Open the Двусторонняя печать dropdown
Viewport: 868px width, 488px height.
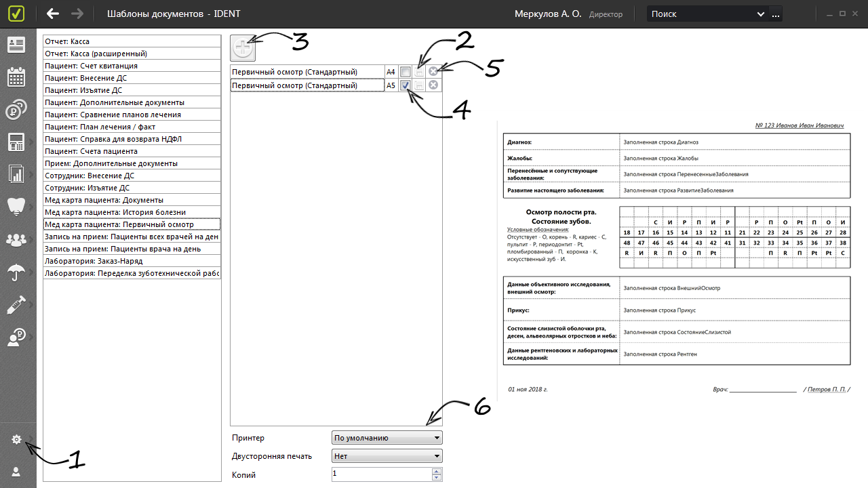coord(387,456)
